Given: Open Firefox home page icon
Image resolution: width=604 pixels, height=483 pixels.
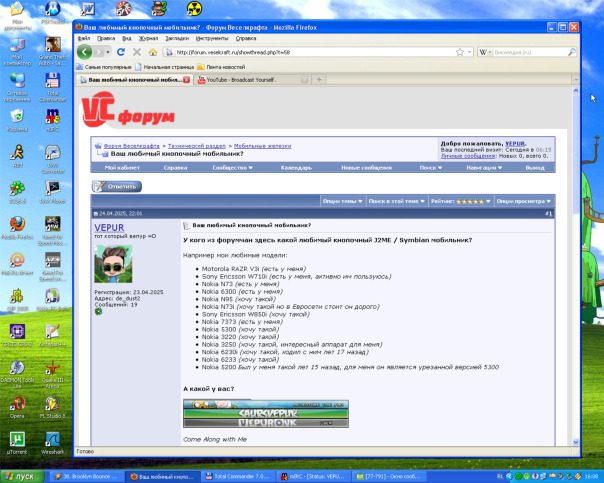Looking at the screenshot, I should [153, 52].
